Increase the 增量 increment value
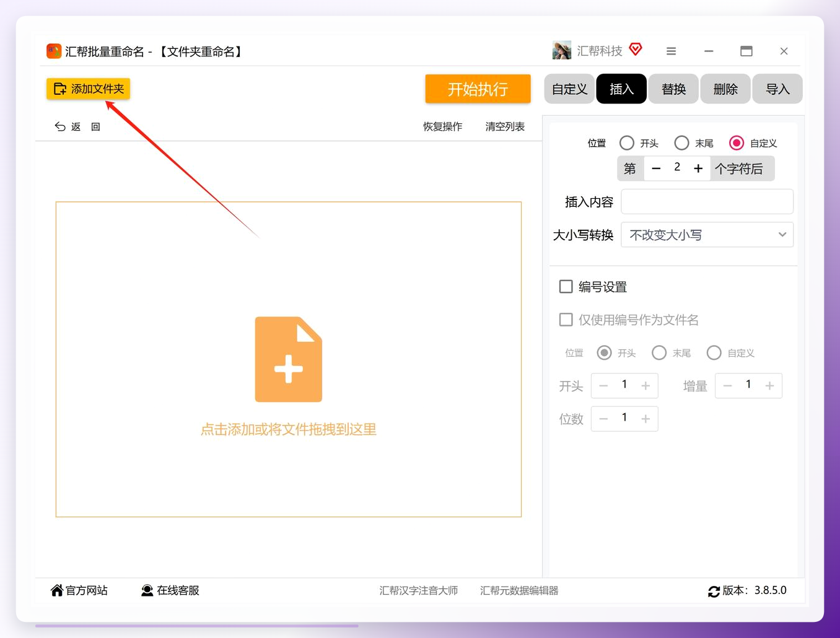840x638 pixels. tap(769, 386)
